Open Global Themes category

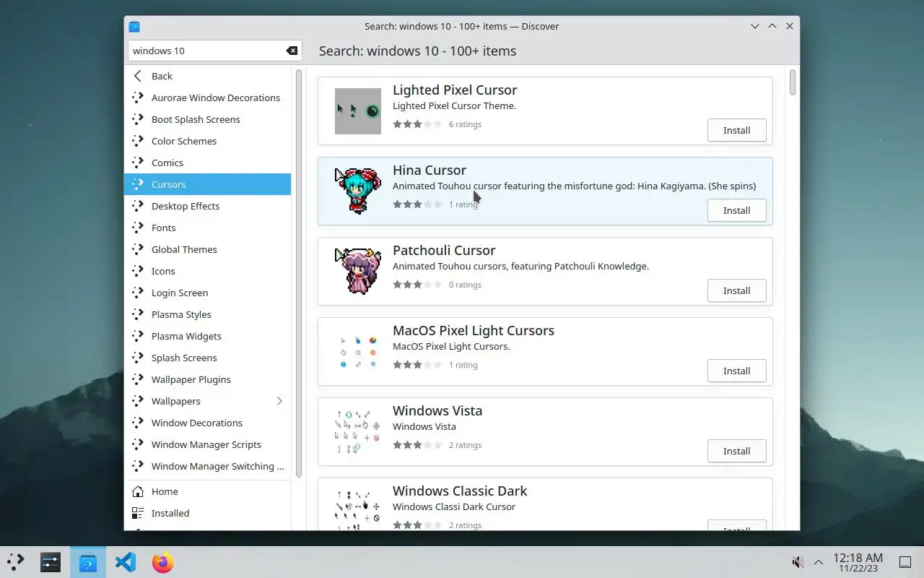(207, 249)
